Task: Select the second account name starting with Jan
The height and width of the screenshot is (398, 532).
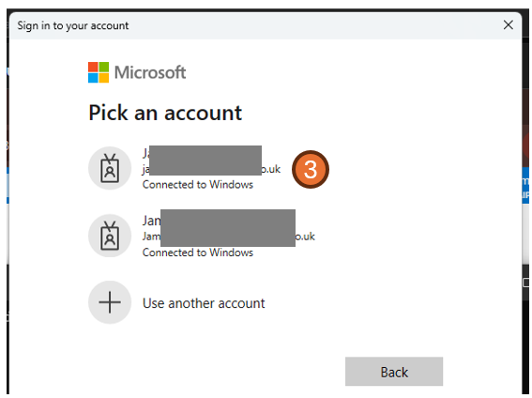Action: 151,221
